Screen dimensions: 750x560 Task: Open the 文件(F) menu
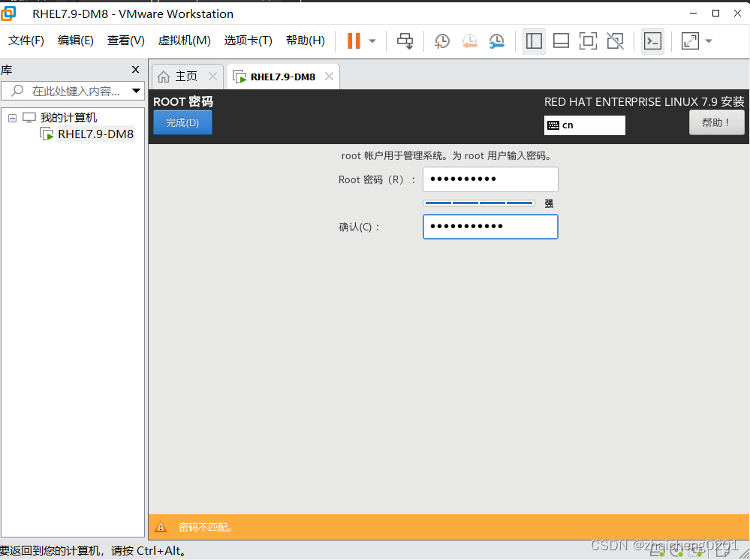click(x=26, y=41)
